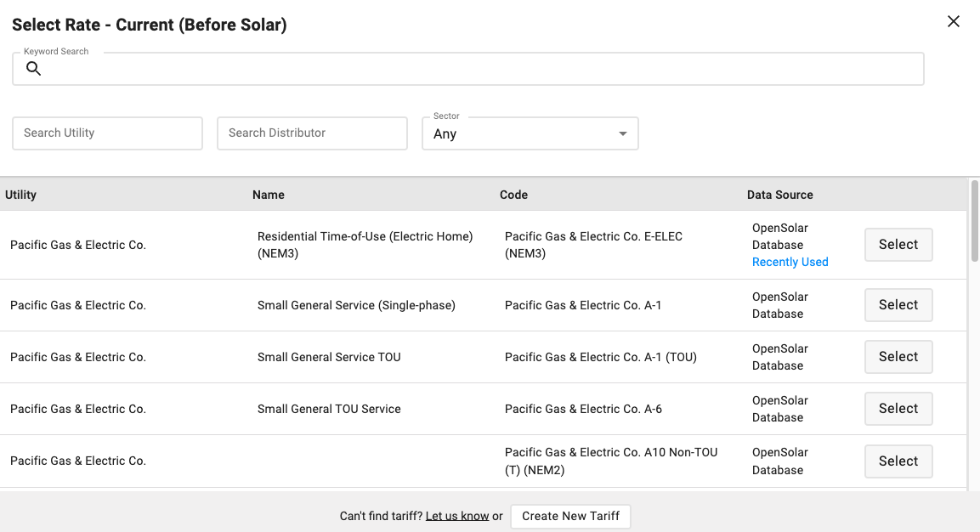Click Small General Service (Single-phase) name
Viewport: 980px width, 532px height.
tap(356, 305)
